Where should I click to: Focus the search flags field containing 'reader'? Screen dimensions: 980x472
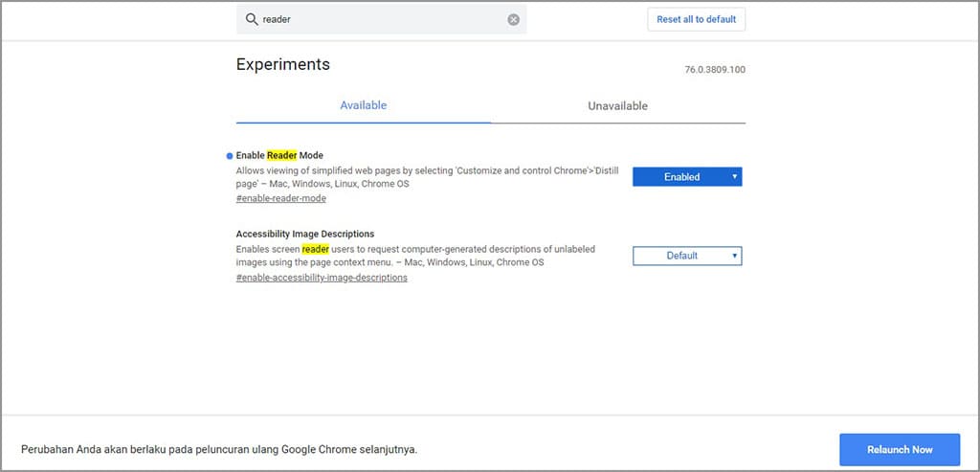(x=383, y=19)
